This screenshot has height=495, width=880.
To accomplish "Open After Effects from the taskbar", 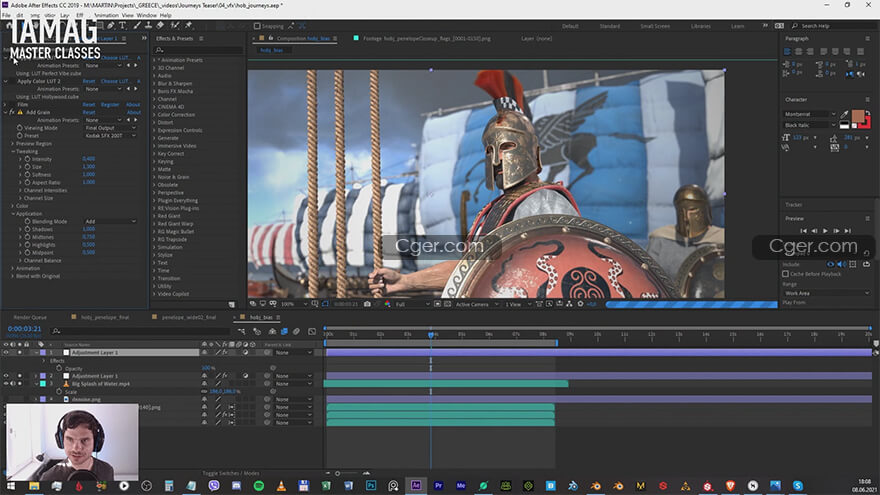I will tap(416, 485).
